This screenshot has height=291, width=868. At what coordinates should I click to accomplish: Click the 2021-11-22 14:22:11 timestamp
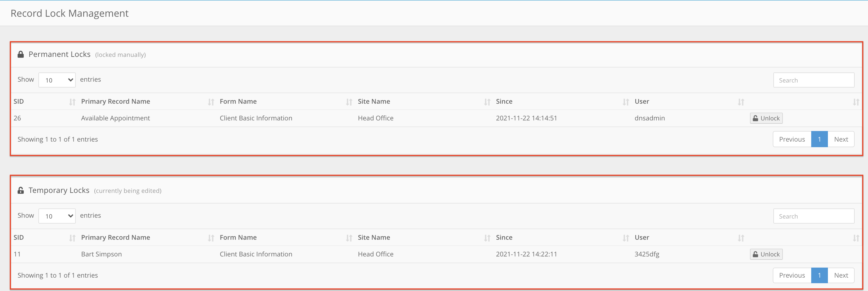coord(526,254)
